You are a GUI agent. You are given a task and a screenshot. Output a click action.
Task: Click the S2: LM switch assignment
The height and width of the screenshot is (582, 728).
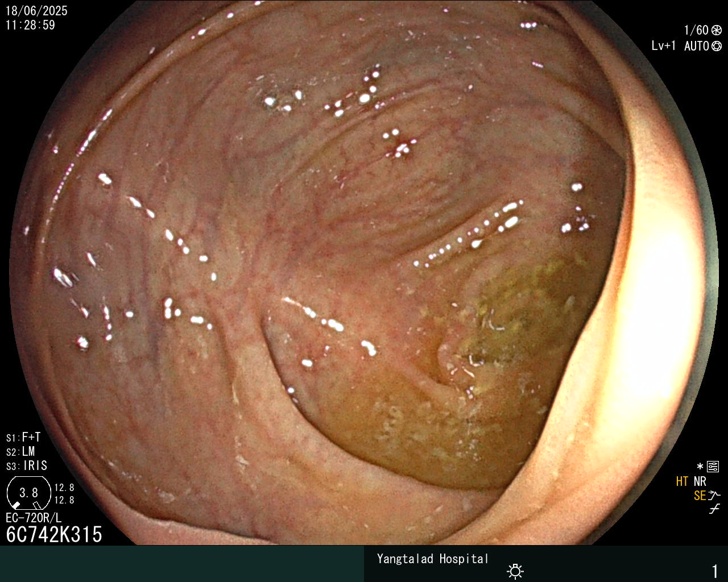pyautogui.click(x=20, y=451)
